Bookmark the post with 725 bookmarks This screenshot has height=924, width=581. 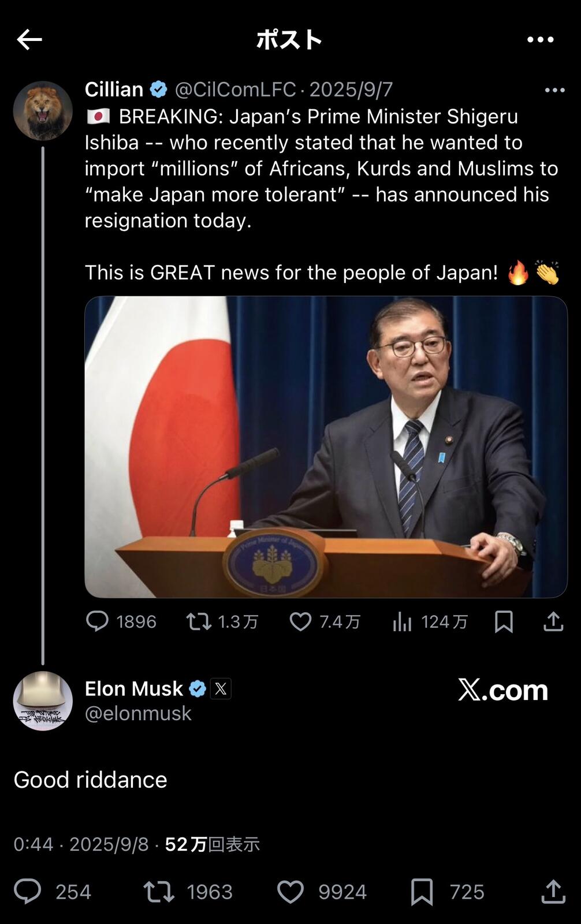(422, 891)
